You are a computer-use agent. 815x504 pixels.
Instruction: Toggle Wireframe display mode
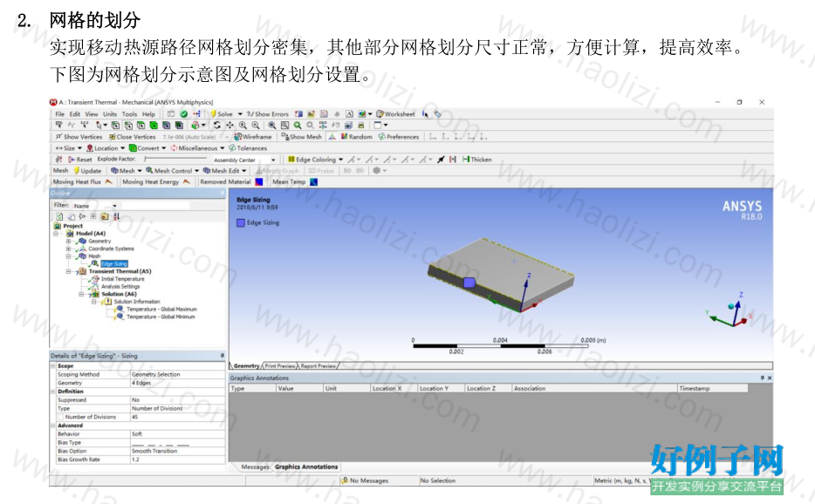pyautogui.click(x=252, y=137)
